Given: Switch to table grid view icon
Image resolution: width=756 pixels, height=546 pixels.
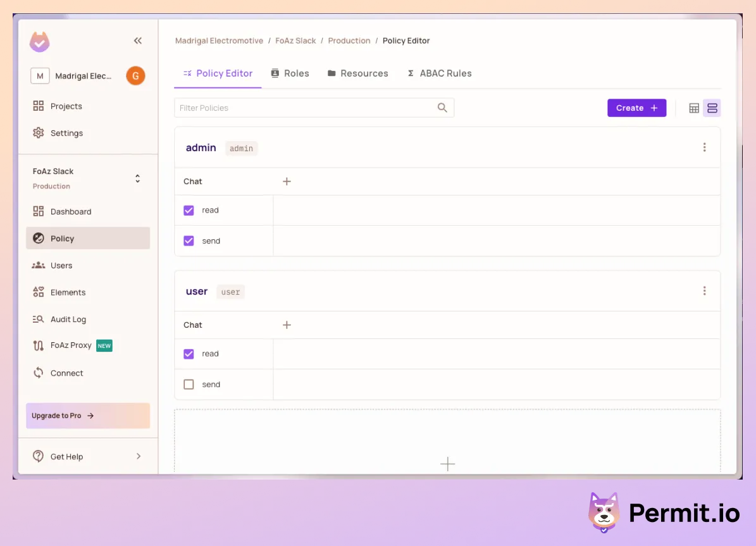Looking at the screenshot, I should point(694,108).
